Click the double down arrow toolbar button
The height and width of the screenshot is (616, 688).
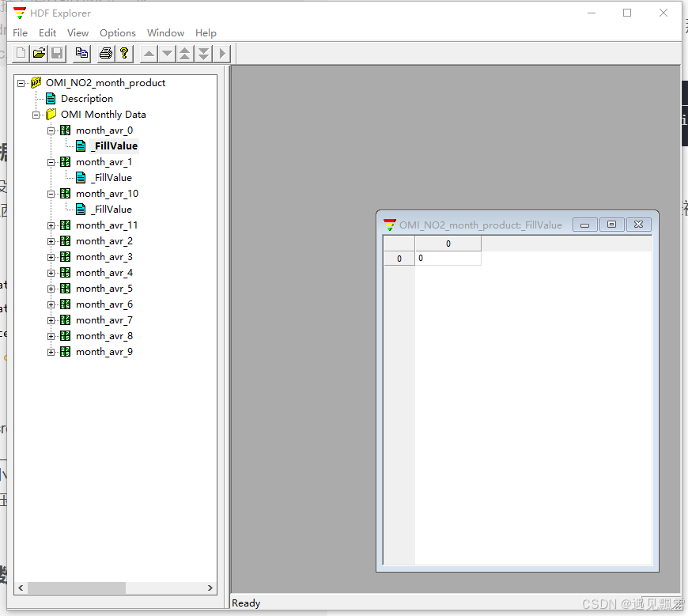coord(203,54)
